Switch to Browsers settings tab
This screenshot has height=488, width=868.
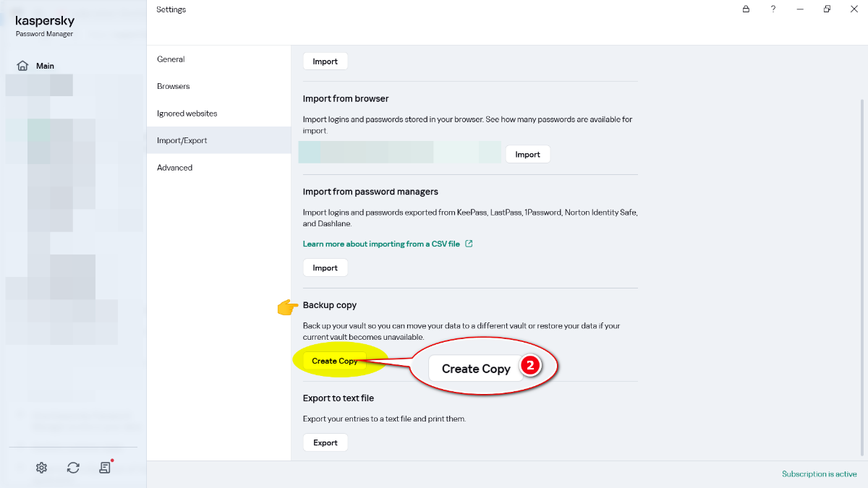pos(174,86)
